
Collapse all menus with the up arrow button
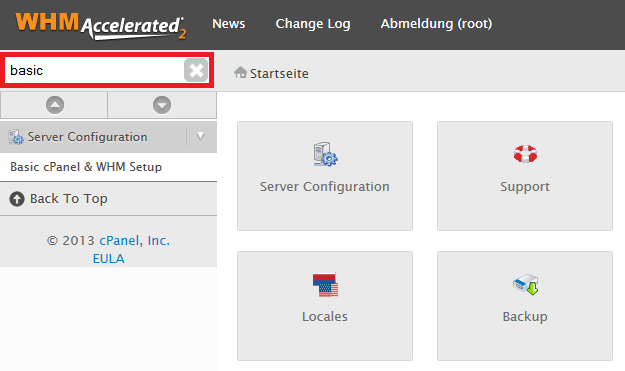tap(55, 105)
